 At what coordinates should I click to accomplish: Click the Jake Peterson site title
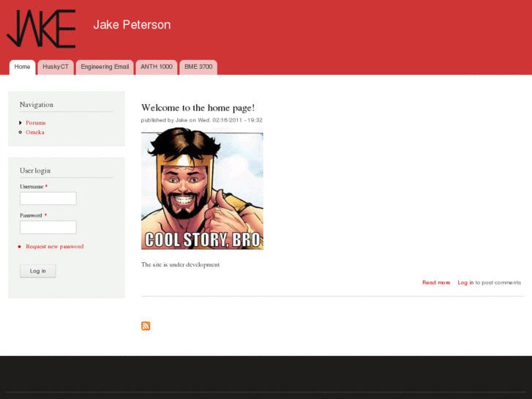(132, 25)
